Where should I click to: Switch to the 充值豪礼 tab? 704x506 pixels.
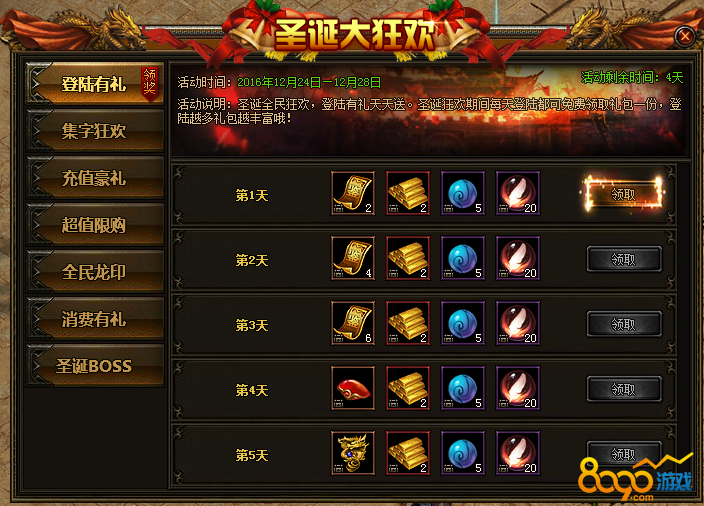tap(95, 178)
